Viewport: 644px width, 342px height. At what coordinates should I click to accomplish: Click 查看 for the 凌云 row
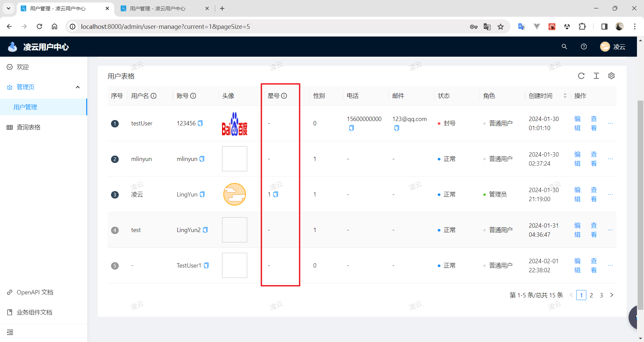coord(594,194)
